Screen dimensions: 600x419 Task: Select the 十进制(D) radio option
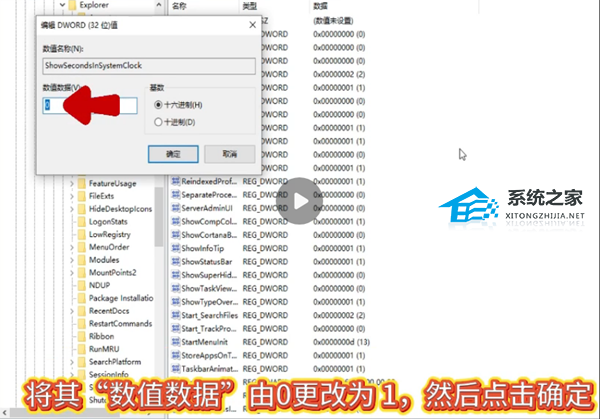[x=158, y=122]
